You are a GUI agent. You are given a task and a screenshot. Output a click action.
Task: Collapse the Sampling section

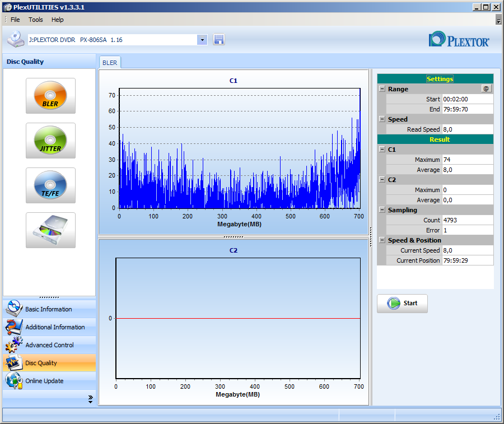pyautogui.click(x=382, y=209)
